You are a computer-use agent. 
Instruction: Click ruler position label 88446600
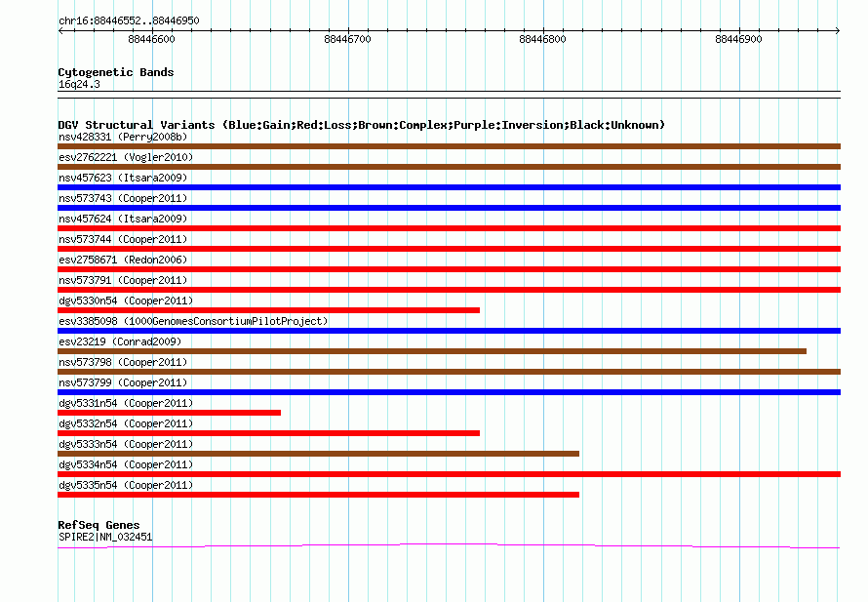(151, 39)
